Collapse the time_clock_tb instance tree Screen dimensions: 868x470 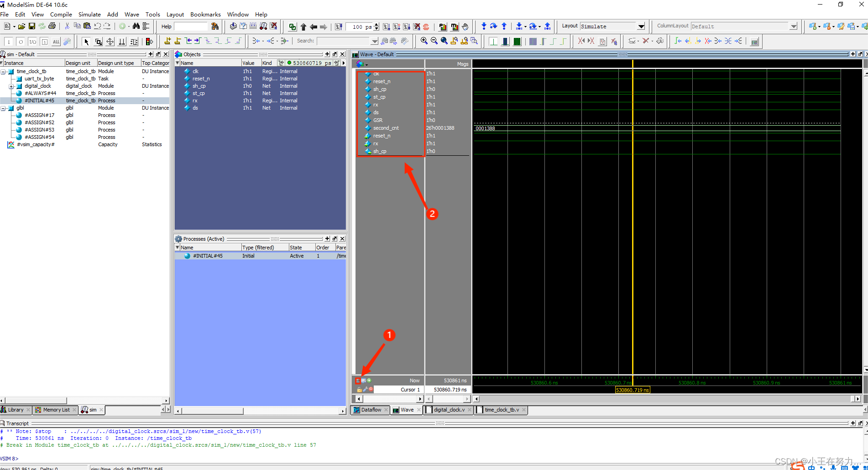pyautogui.click(x=3, y=72)
